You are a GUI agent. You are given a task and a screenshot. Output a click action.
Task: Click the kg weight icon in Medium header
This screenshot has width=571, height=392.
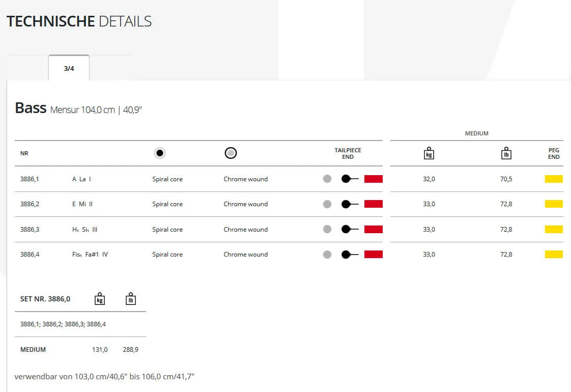429,153
